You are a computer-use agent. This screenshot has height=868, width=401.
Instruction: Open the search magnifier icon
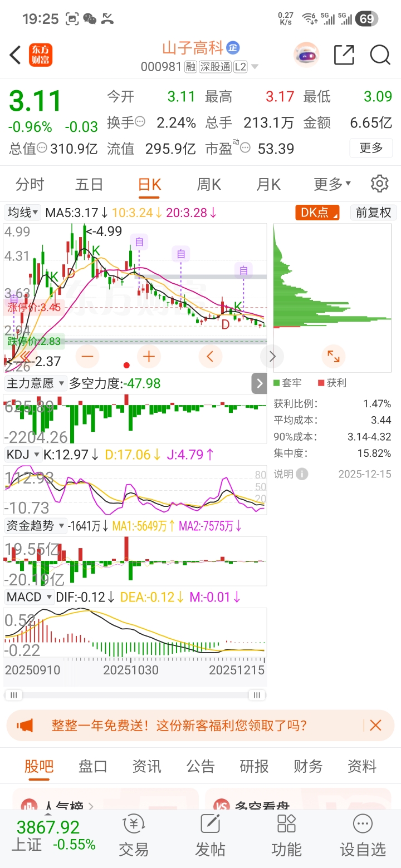point(380,55)
